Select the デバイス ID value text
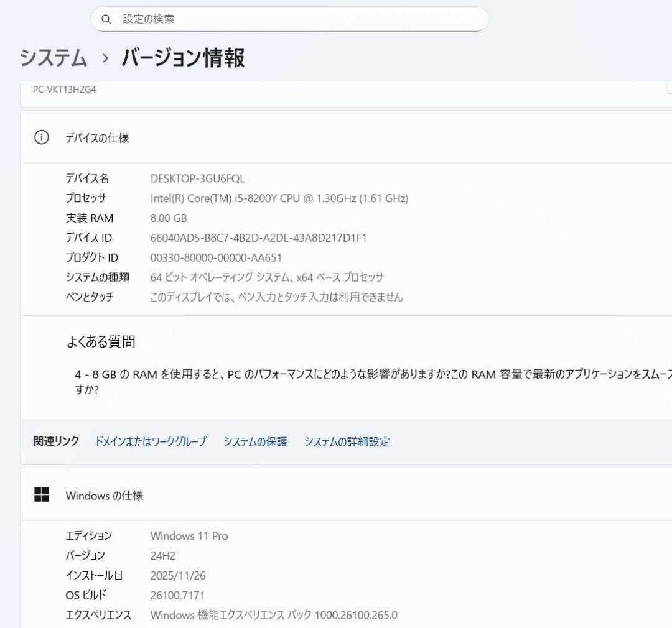672x628 pixels. [x=258, y=238]
